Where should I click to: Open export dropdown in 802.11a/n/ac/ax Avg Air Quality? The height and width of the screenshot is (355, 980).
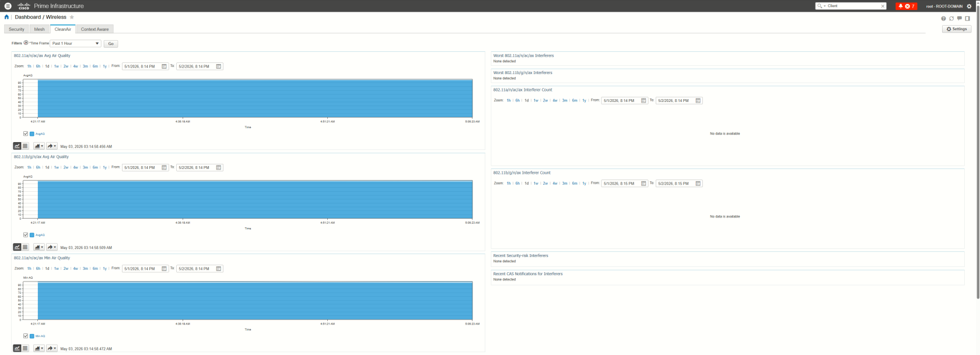[x=52, y=146]
